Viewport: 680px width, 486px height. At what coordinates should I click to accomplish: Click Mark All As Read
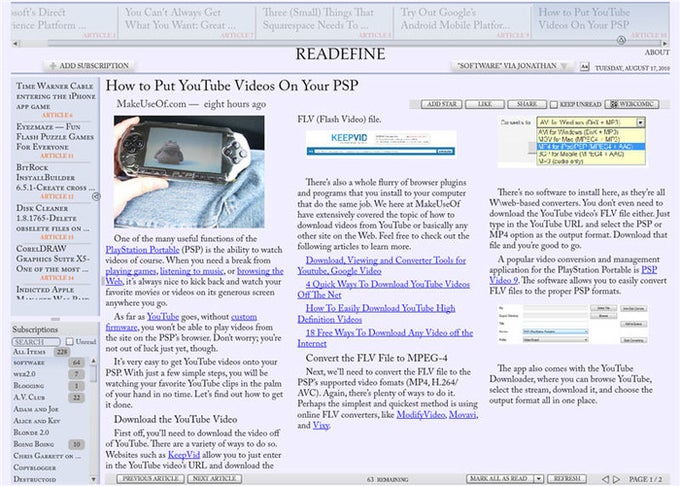tap(500, 479)
